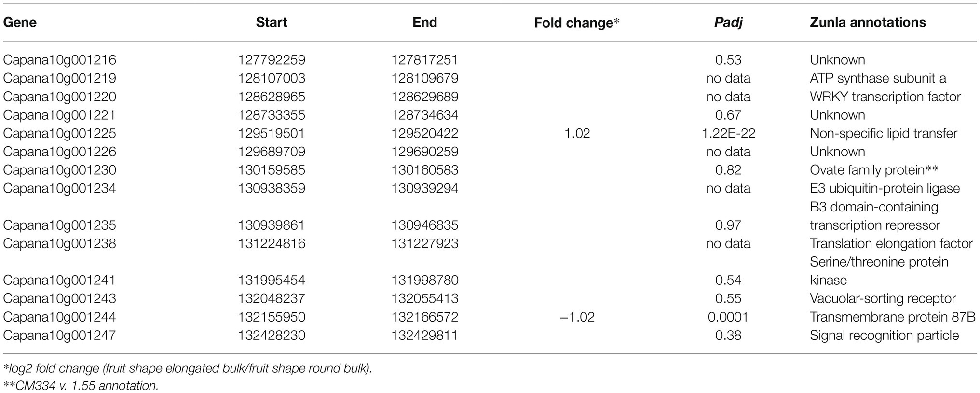Click the 1.22E-22 Padj value
The image size is (980, 393).
728,133
